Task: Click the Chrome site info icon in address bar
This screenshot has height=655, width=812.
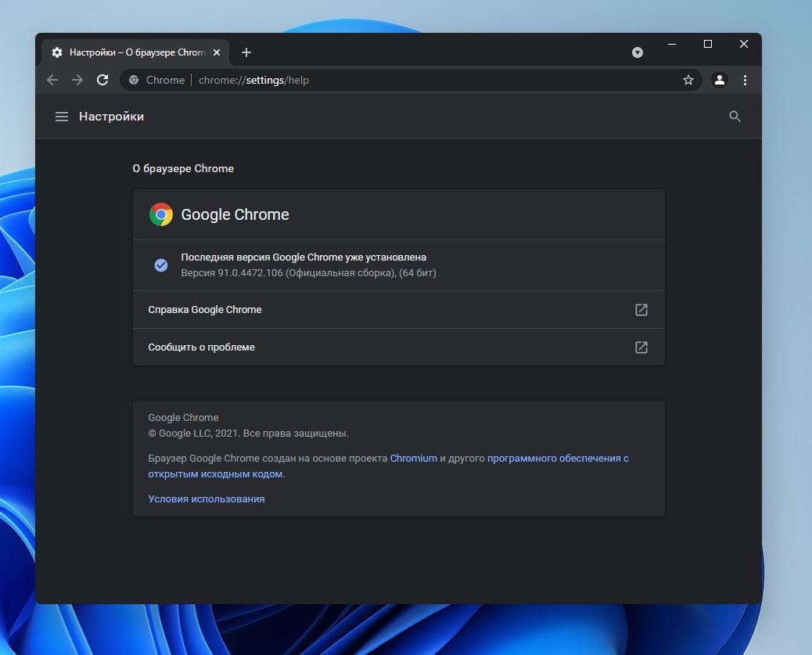Action: click(134, 80)
